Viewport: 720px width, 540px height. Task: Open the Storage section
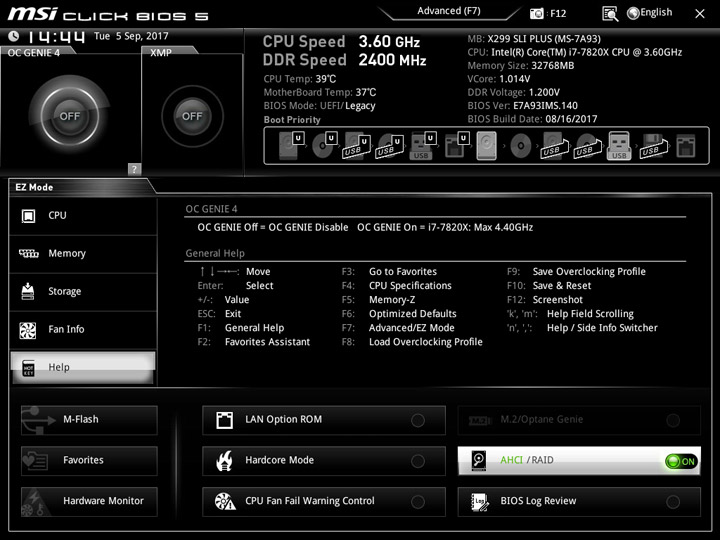83,292
